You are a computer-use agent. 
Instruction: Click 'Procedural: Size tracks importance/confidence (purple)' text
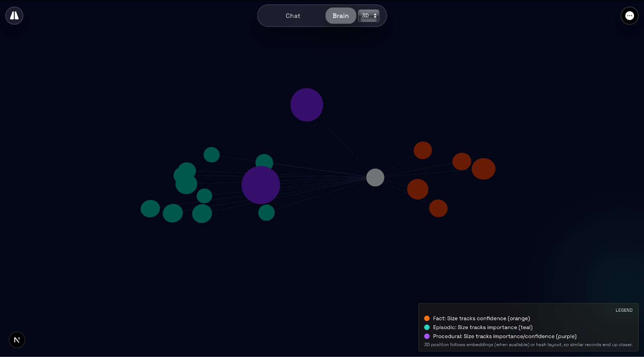505,336
